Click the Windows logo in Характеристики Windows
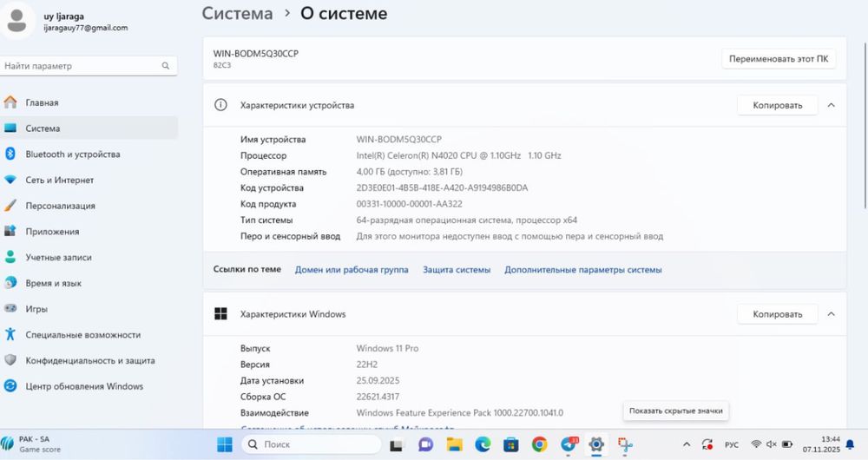The height and width of the screenshot is (460, 868). 220,314
